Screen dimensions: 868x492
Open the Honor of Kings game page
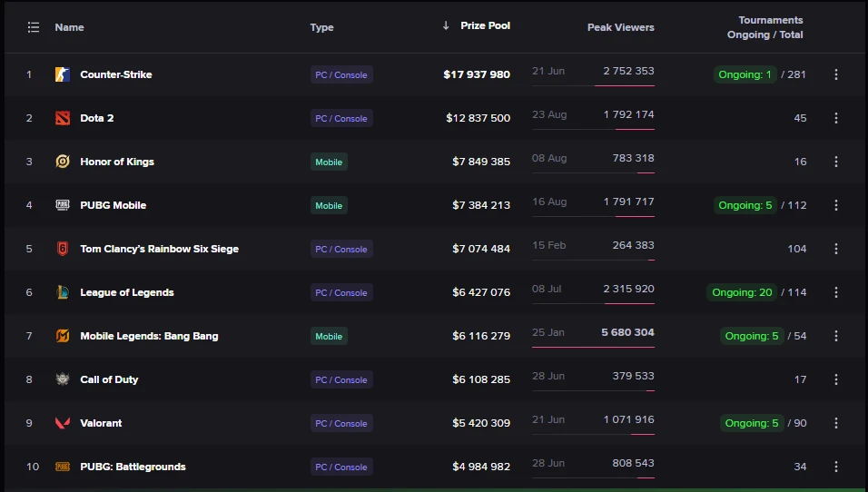click(117, 162)
